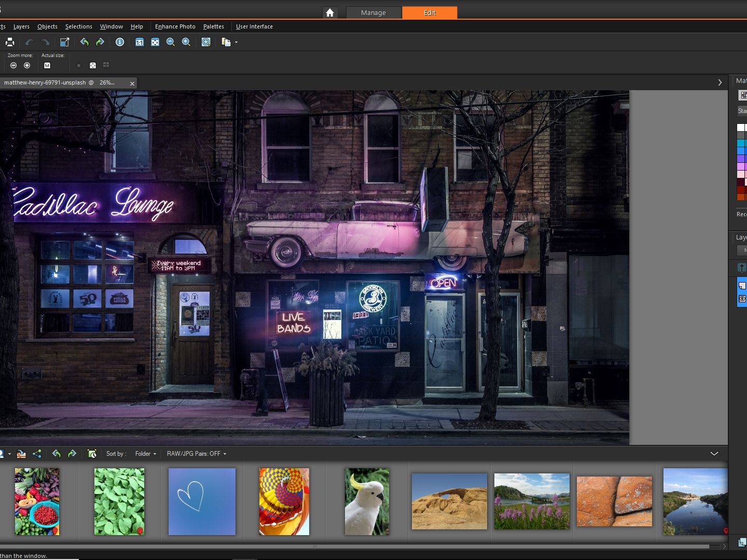
Task: Click the Fit to Window toolbar icon
Action: 155,42
